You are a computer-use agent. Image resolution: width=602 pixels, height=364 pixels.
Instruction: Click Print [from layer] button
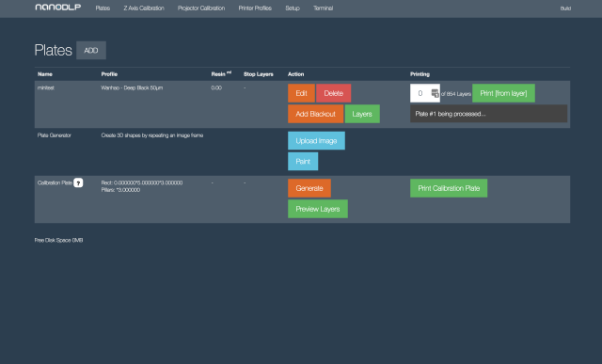click(503, 93)
